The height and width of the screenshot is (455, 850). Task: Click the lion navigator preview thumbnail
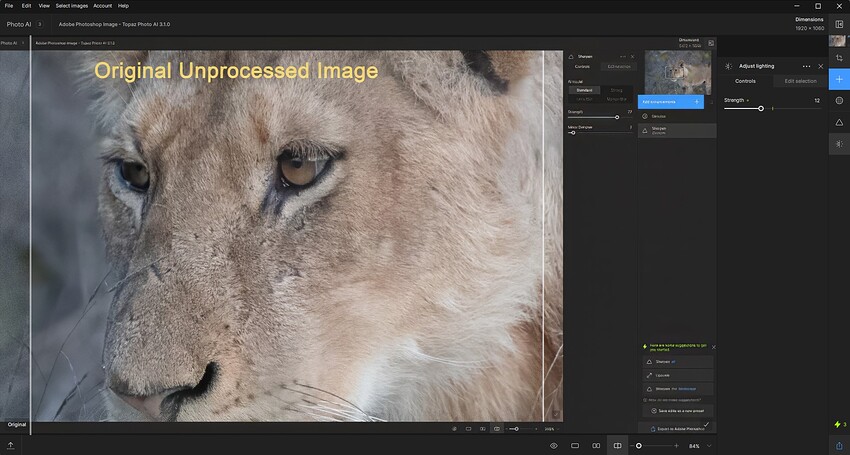point(678,72)
